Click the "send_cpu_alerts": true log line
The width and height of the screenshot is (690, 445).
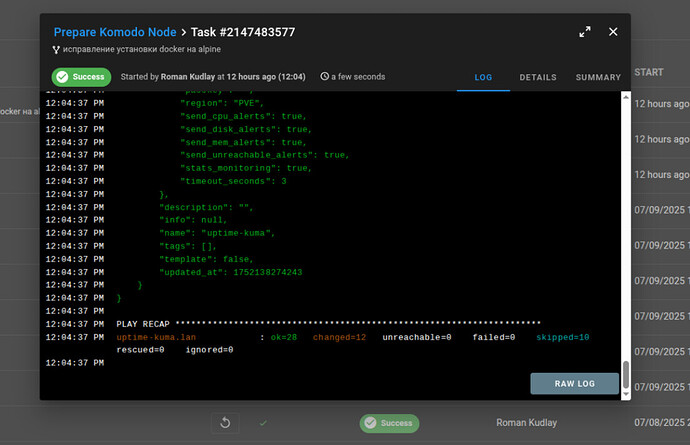243,117
